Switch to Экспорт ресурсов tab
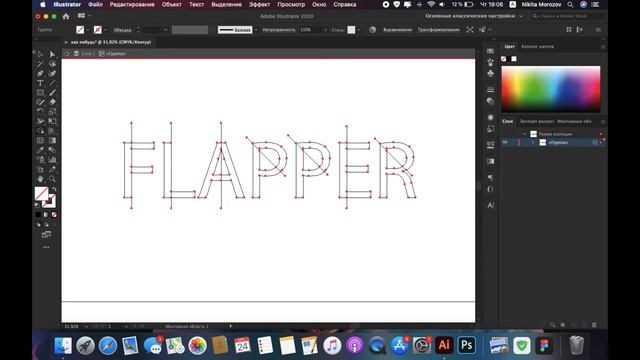 [x=537, y=121]
